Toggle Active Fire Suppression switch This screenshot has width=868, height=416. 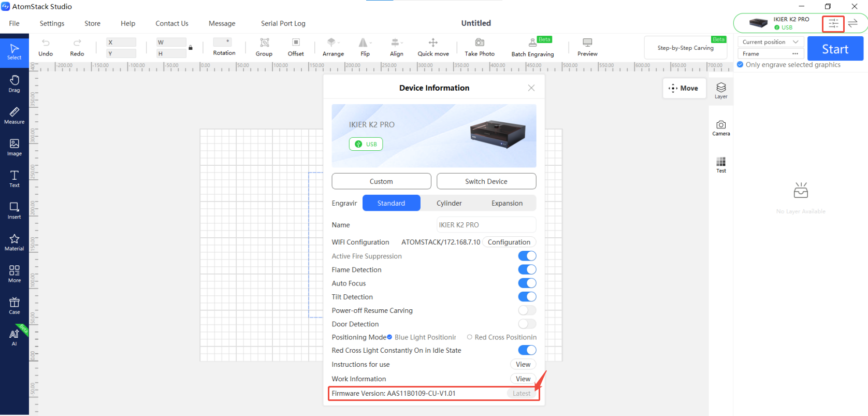[x=527, y=256]
